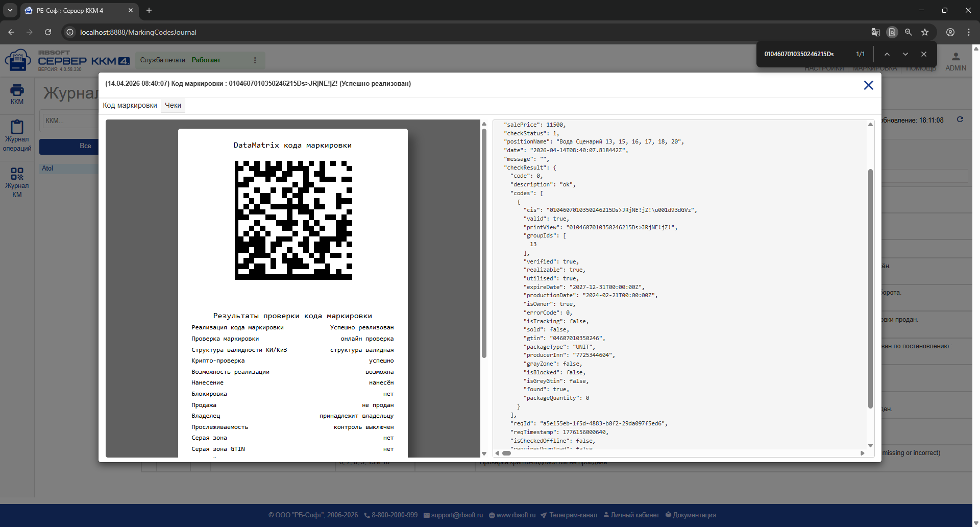980x527 pixels.
Task: Click the JSON pane's horizontal scrollbar thumb
Action: [506, 453]
